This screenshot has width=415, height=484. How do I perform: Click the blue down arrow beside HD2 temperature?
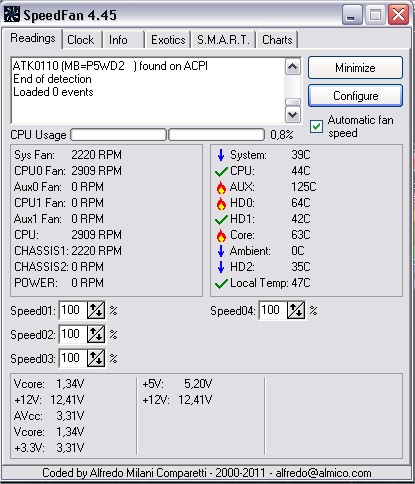(x=221, y=267)
